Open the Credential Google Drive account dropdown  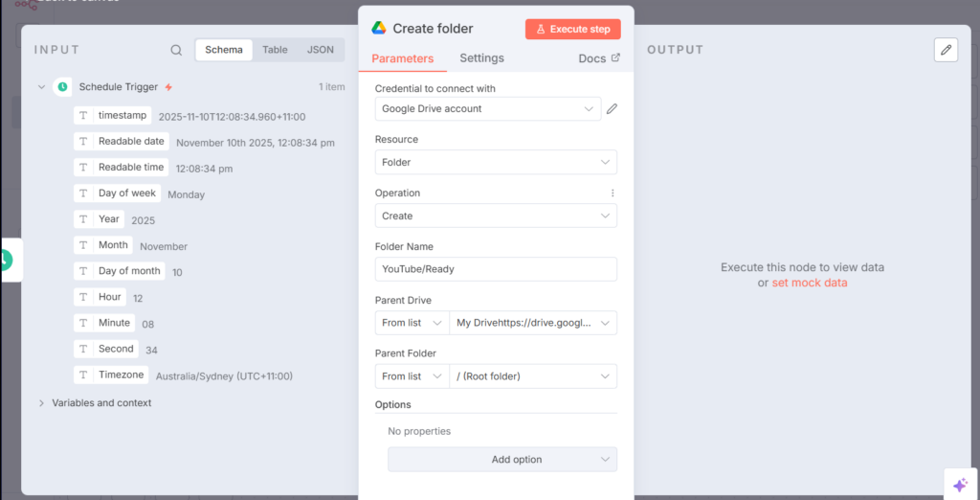488,109
